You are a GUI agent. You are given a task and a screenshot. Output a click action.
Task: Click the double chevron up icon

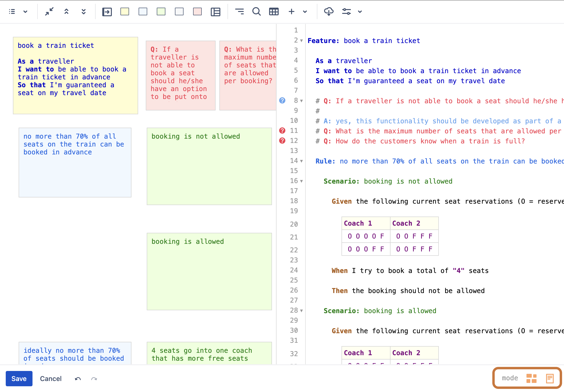click(66, 11)
